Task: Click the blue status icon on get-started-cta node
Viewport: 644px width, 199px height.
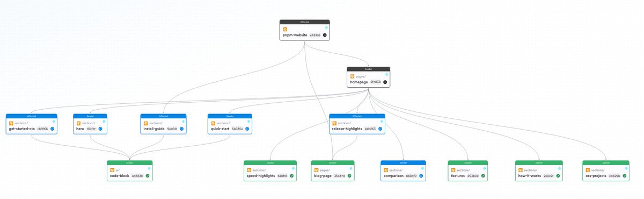Action: click(x=53, y=129)
